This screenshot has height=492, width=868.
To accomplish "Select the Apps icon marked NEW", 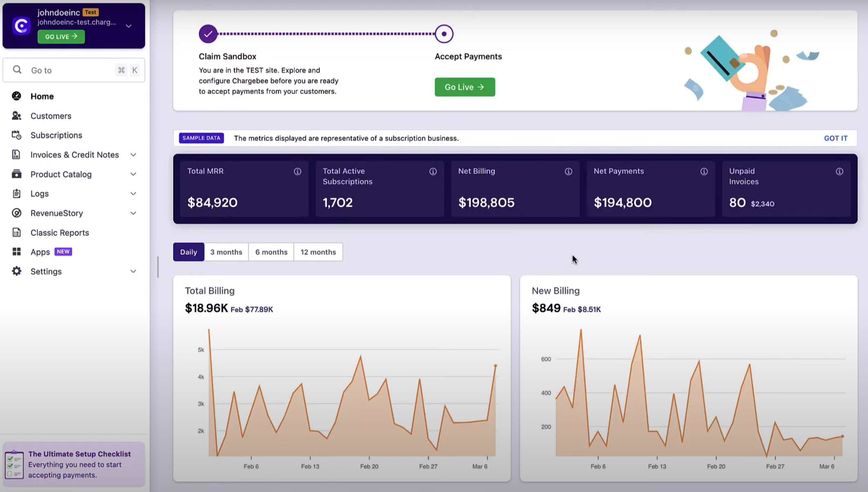I will coord(16,252).
